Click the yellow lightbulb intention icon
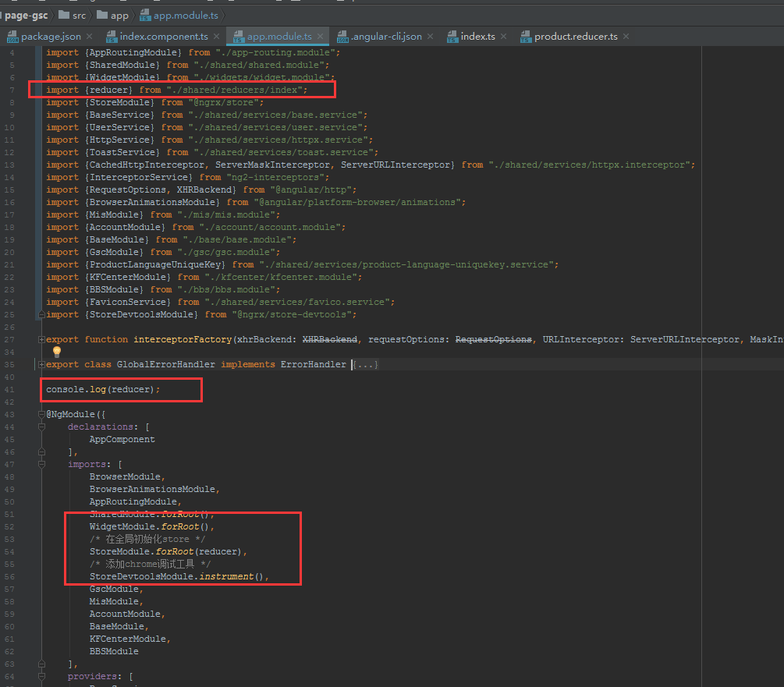The height and width of the screenshot is (687, 784). 56,352
